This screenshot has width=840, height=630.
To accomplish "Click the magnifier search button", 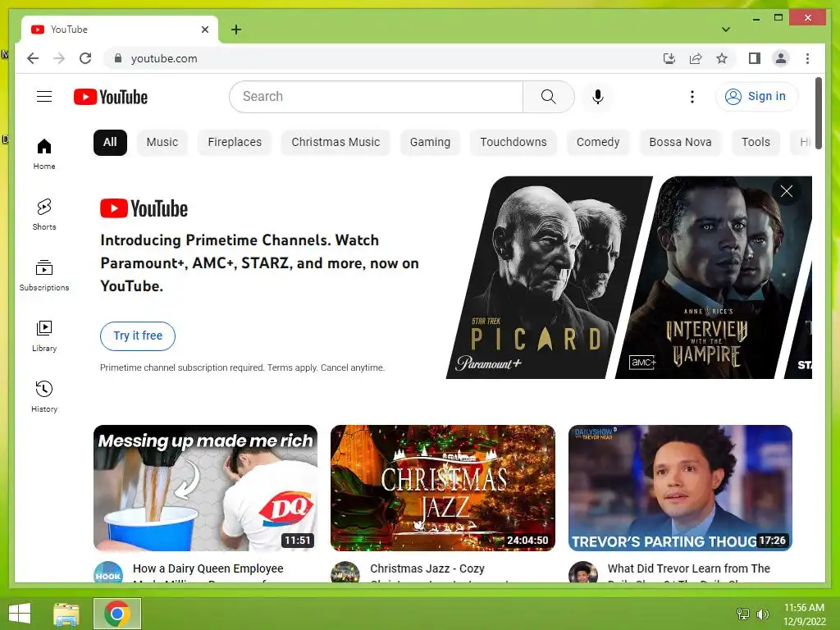I will [548, 97].
